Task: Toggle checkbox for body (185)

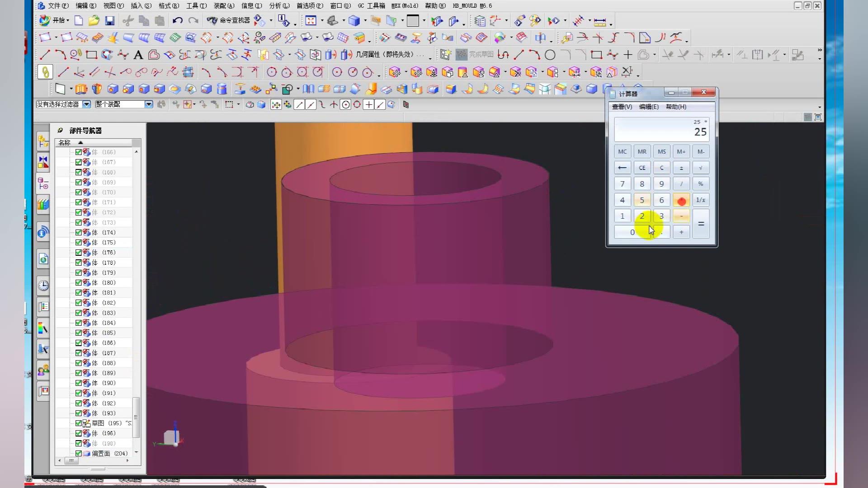Action: coord(79,333)
